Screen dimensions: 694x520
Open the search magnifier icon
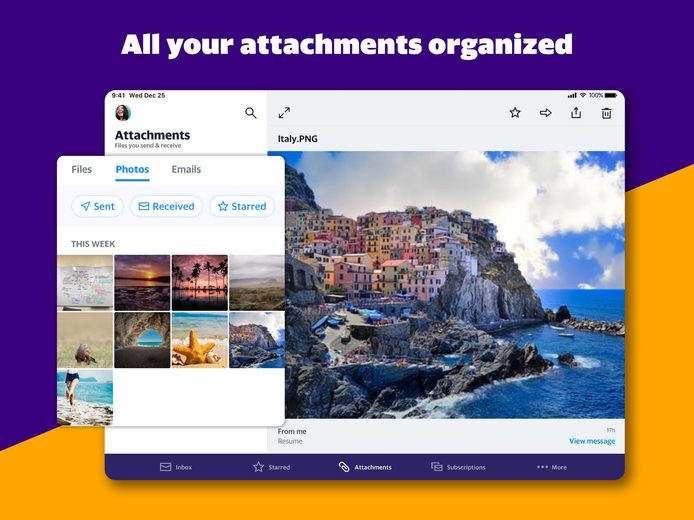coord(251,113)
